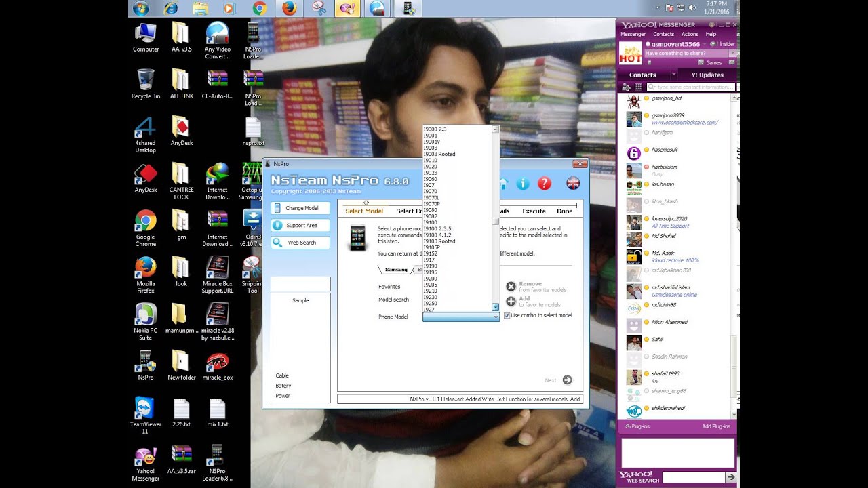Click the model list scrollbar down arrow
The height and width of the screenshot is (488, 868).
(495, 307)
